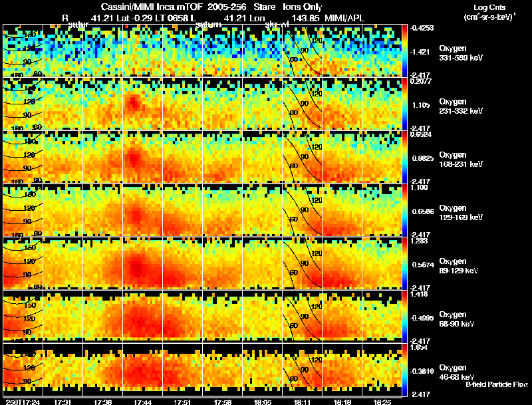
Task: Select the 'Oxygen 168-231 keV' row label
Action: pyautogui.click(x=460, y=160)
